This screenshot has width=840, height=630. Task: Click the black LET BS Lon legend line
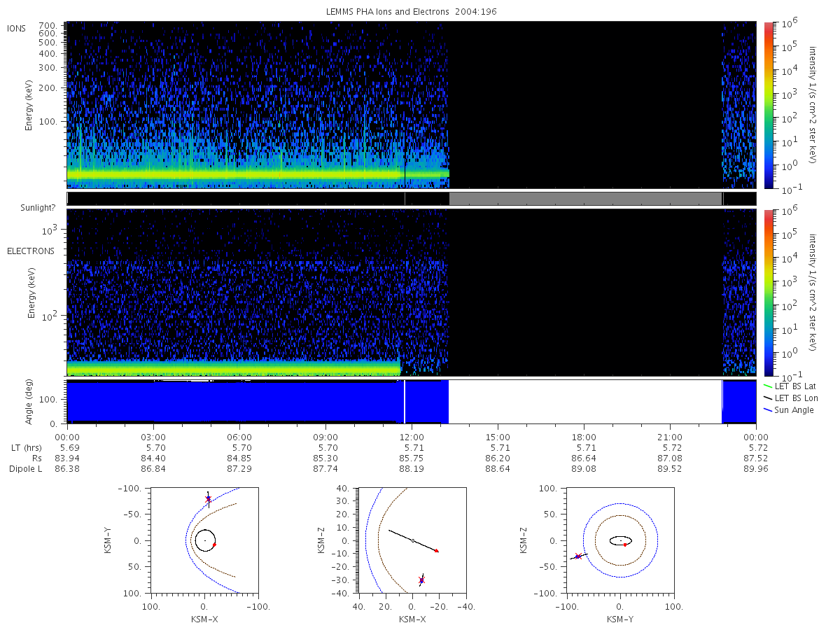[x=769, y=398]
